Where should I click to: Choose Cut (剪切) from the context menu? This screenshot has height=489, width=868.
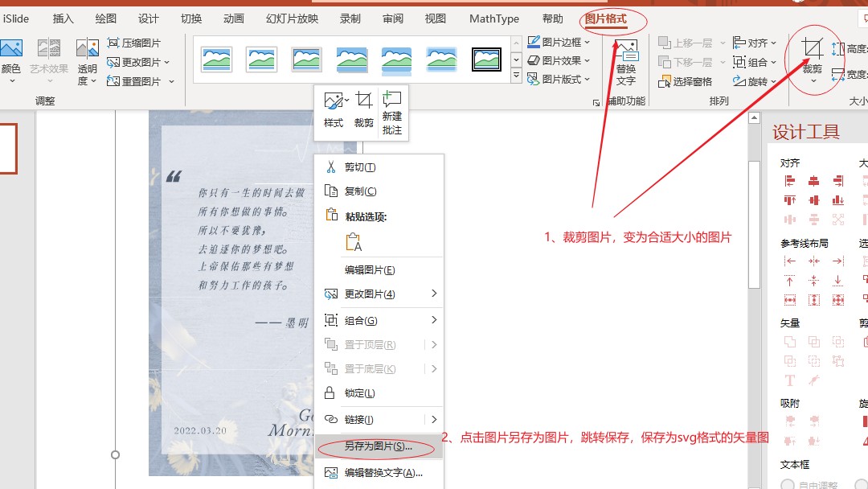point(360,167)
